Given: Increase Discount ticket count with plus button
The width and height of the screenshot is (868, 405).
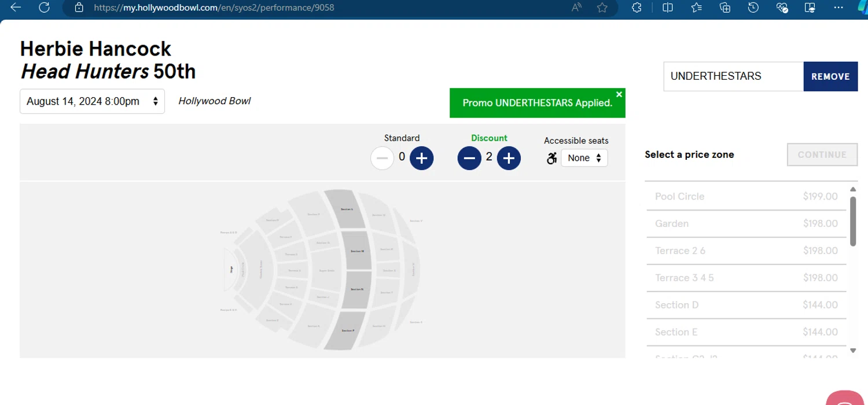Looking at the screenshot, I should point(509,158).
